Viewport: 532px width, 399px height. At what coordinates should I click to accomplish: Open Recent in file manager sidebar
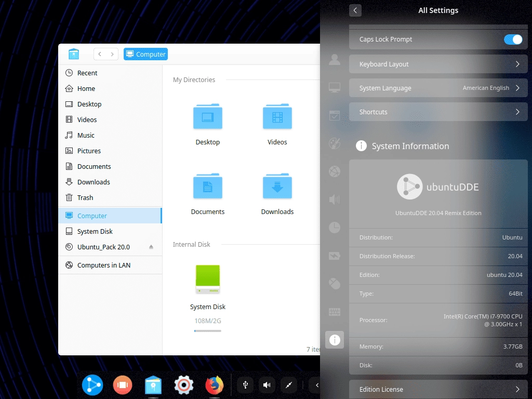point(110,73)
